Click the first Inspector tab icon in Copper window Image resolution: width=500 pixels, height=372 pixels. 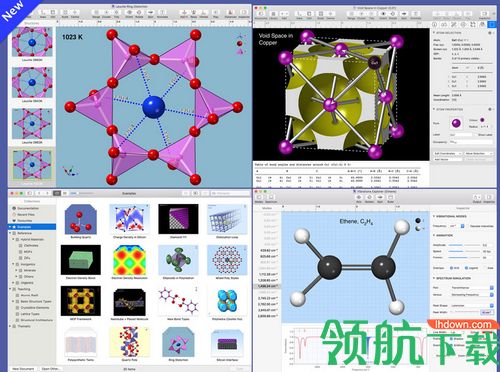tap(434, 25)
